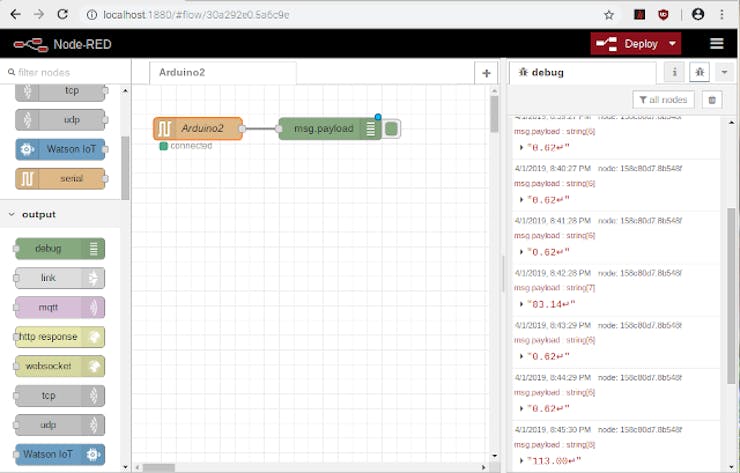This screenshot has width=740, height=473.
Task: Click the canvas vertical scrollbar thumb
Action: point(494,114)
